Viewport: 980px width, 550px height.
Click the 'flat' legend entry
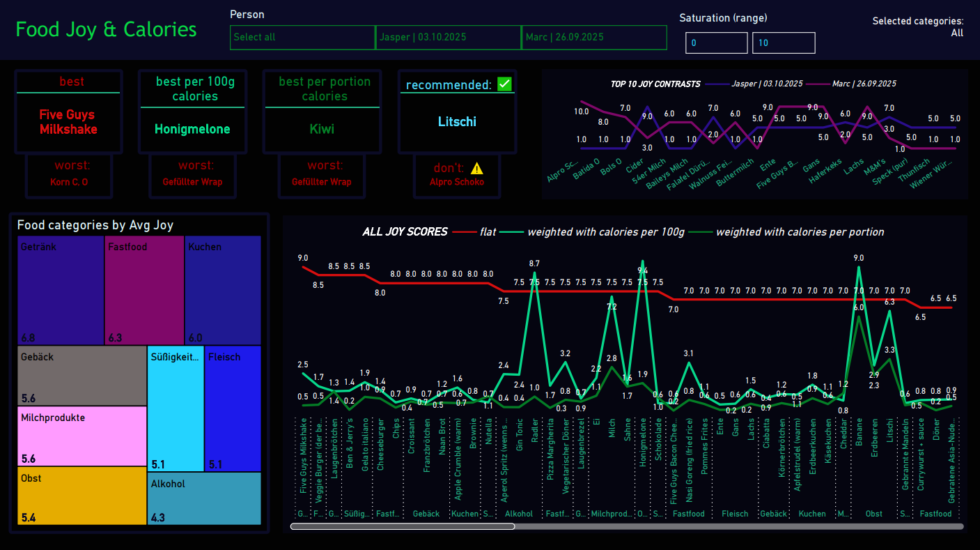coord(488,232)
